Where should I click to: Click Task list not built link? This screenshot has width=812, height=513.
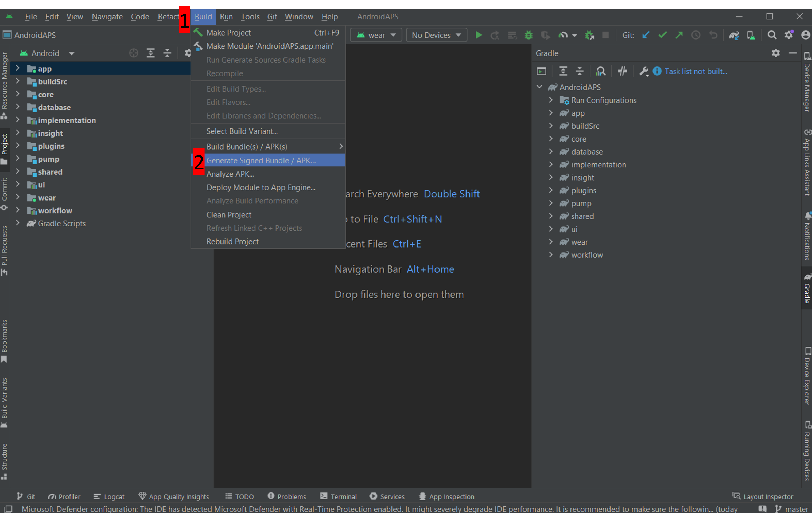(696, 72)
